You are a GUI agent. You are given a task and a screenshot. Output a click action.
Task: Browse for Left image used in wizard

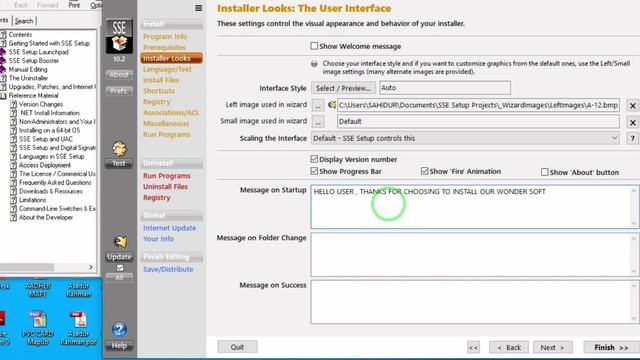[318, 105]
